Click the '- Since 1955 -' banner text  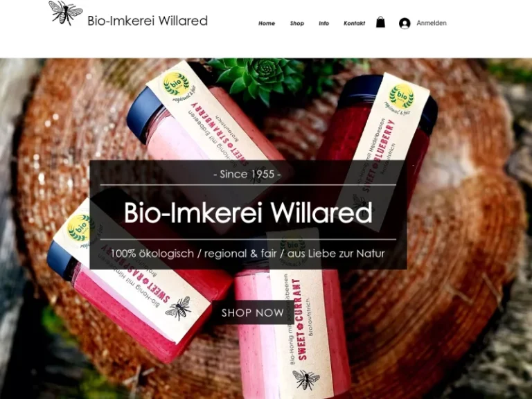247,174
